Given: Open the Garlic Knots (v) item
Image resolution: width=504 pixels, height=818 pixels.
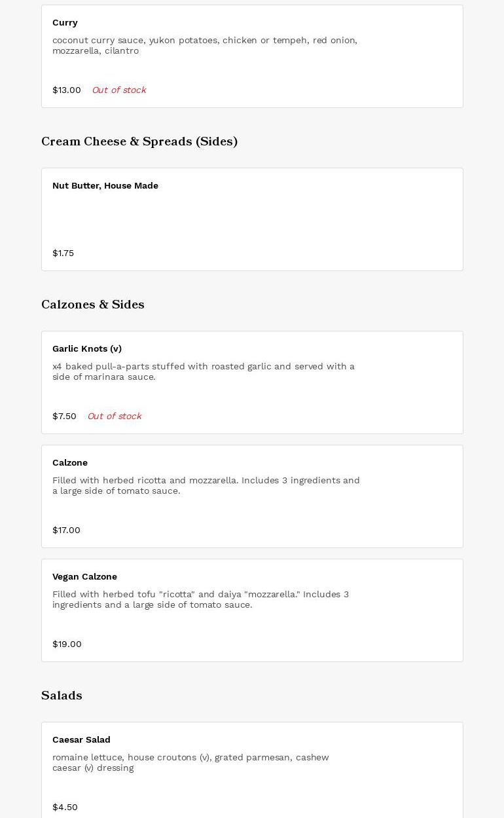Looking at the screenshot, I should 87,349.
